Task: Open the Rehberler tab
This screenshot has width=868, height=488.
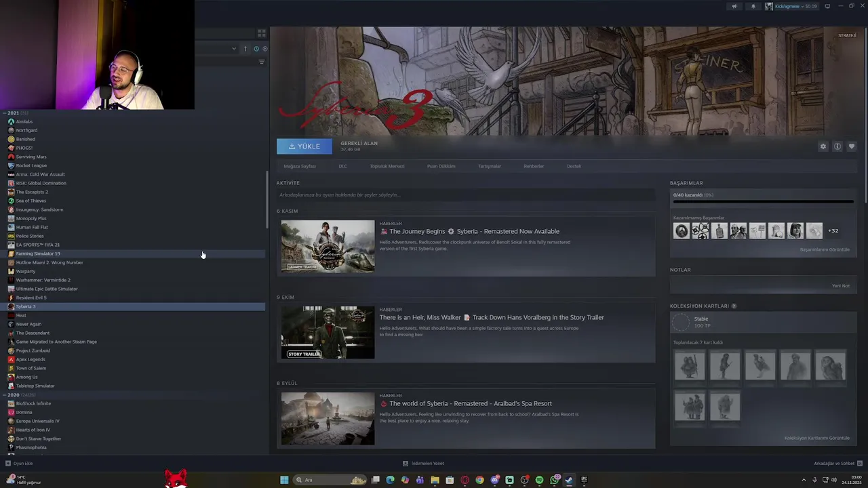Action: 534,166
